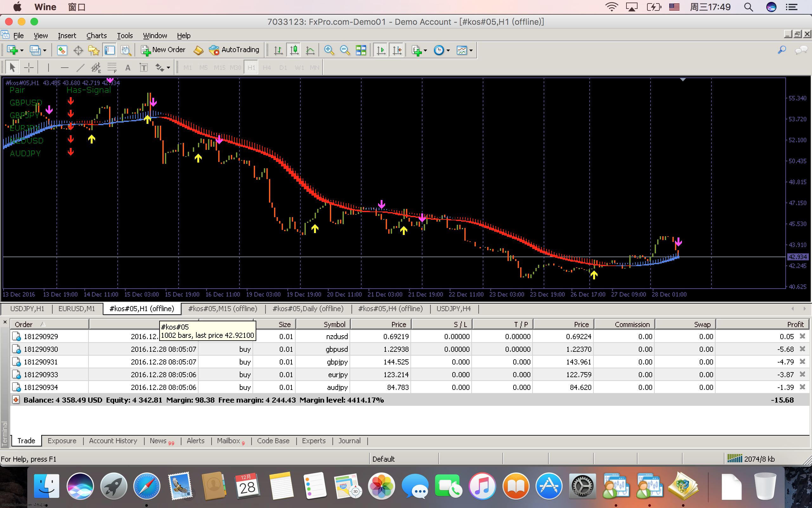Screen dimensions: 812x508
Task: Open the Strategy Tester icon
Action: click(x=126, y=50)
